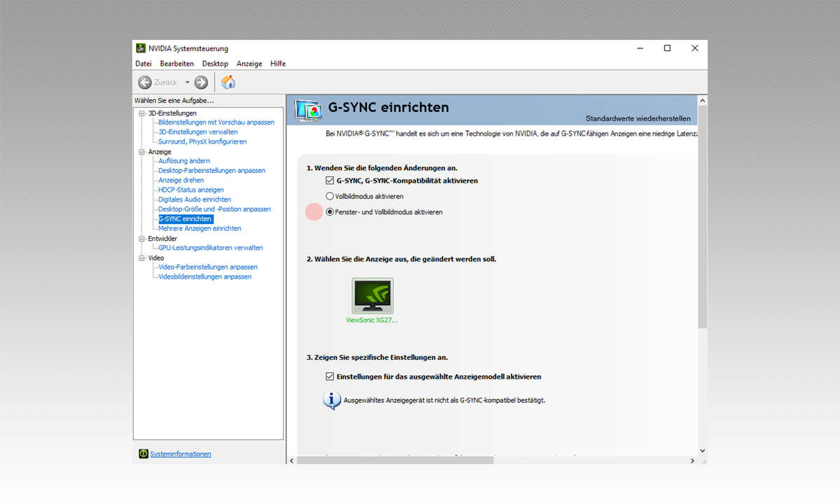The height and width of the screenshot is (504, 840).
Task: Open Anzeige drehen
Action: 181,181
